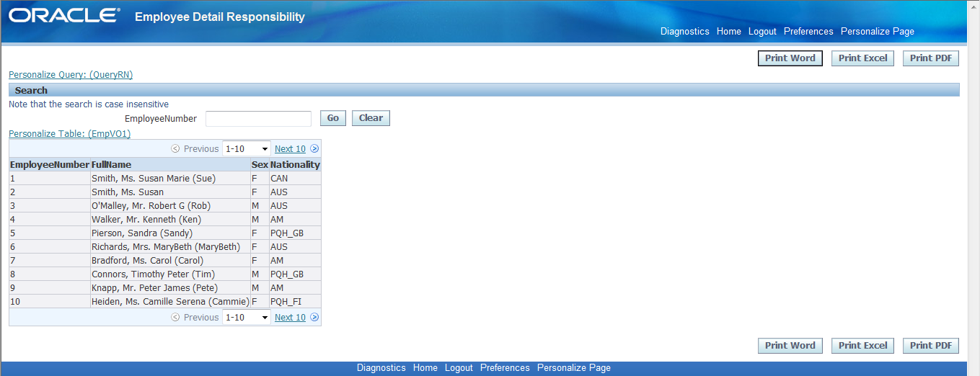This screenshot has height=376, width=980.
Task: Go to Home in the top header
Action: [x=729, y=32]
